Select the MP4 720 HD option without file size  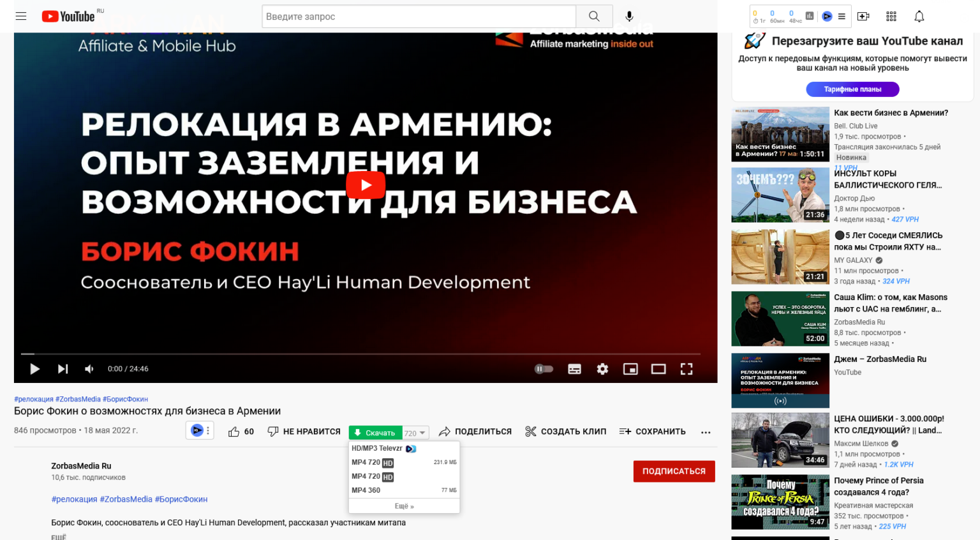pyautogui.click(x=404, y=476)
